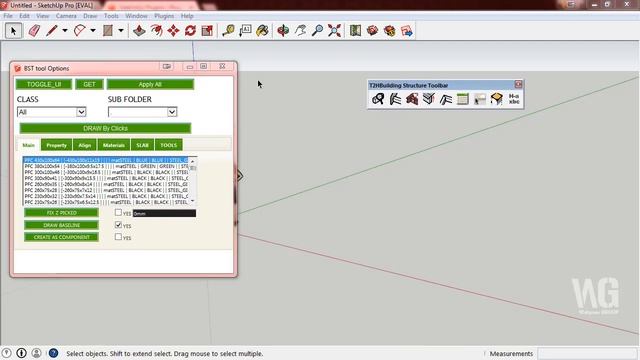The width and height of the screenshot is (640, 360).
Task: Open the View menu
Action: [42, 16]
